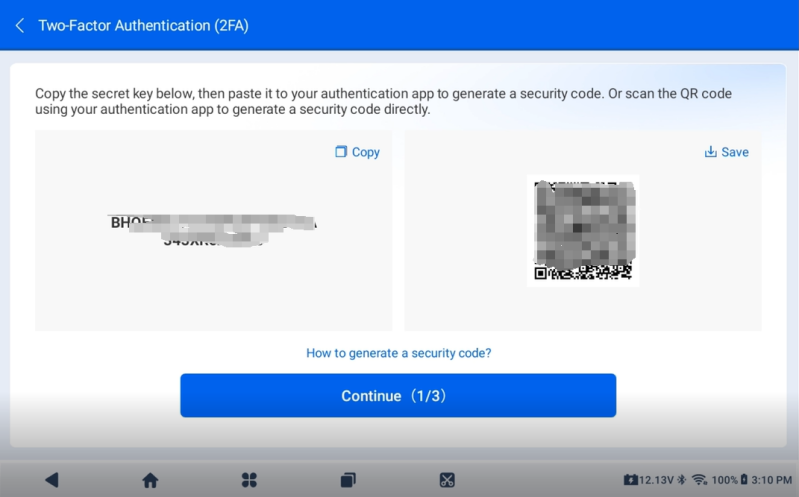Click the Copy icon beside the secret key
The image size is (799, 497).
pyautogui.click(x=341, y=152)
